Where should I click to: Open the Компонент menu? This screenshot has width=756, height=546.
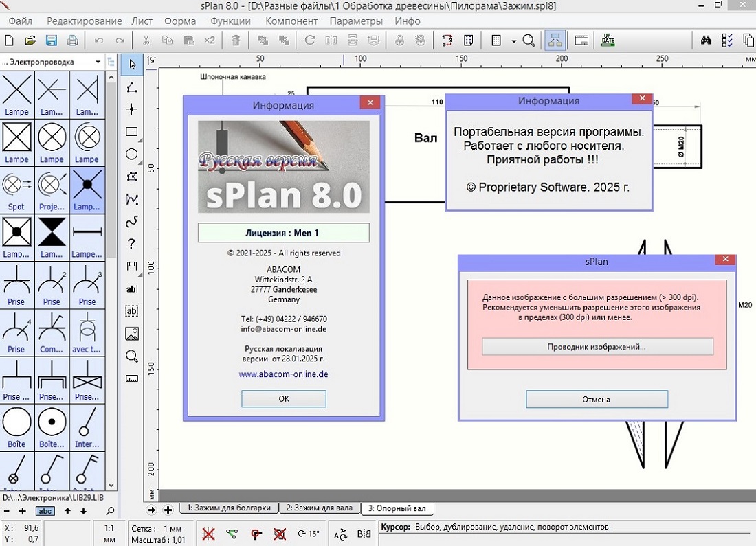tap(291, 21)
